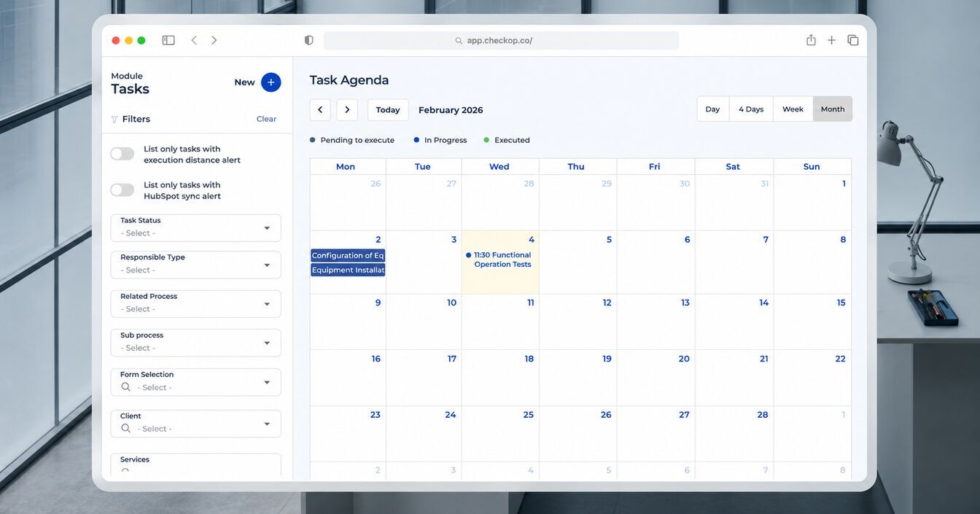Click the privacy shield icon
980x514 pixels.
click(x=309, y=40)
